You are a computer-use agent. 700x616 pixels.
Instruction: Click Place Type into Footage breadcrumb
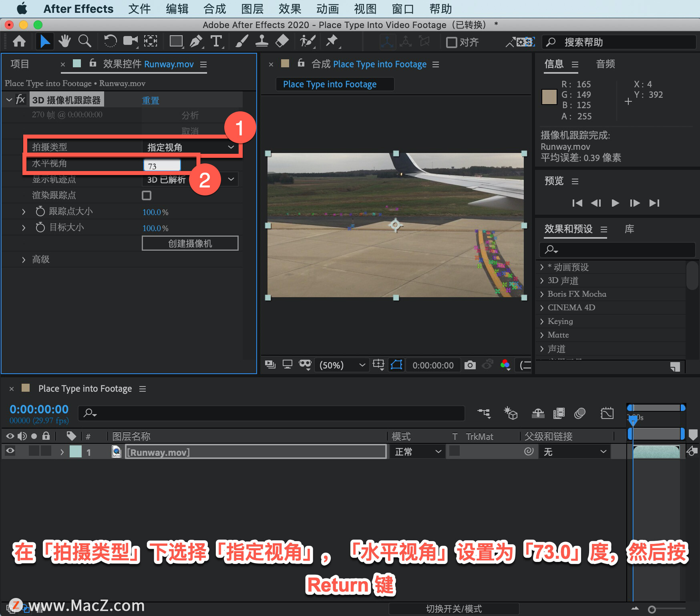[330, 84]
